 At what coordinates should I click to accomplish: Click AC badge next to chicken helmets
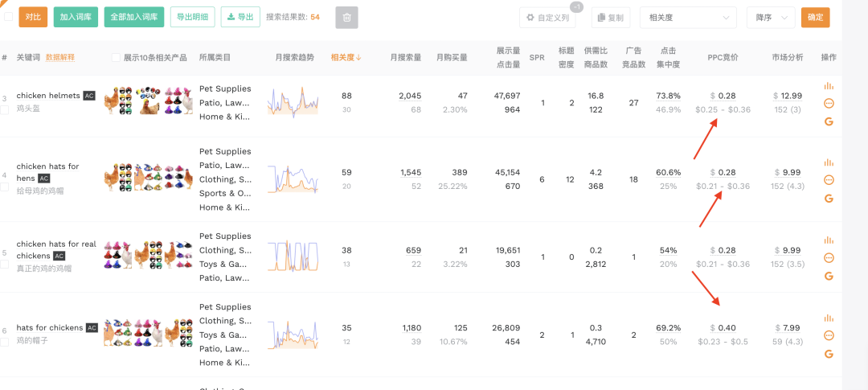(89, 96)
